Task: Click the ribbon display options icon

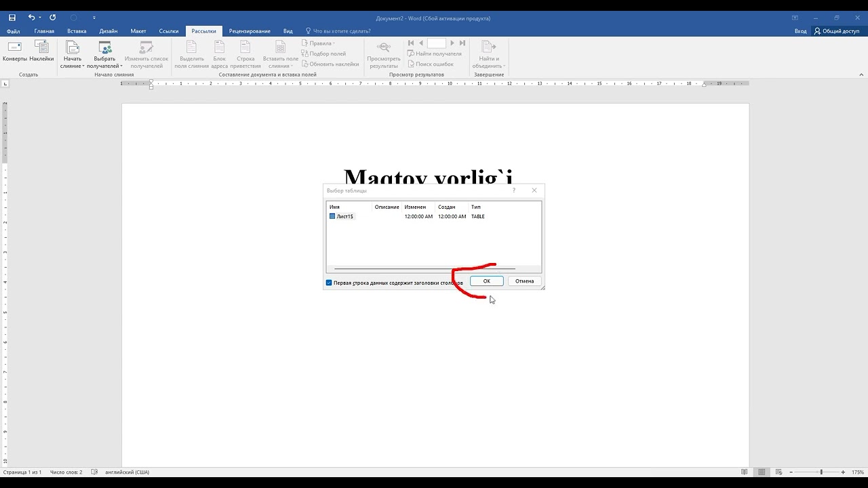Action: coord(795,18)
